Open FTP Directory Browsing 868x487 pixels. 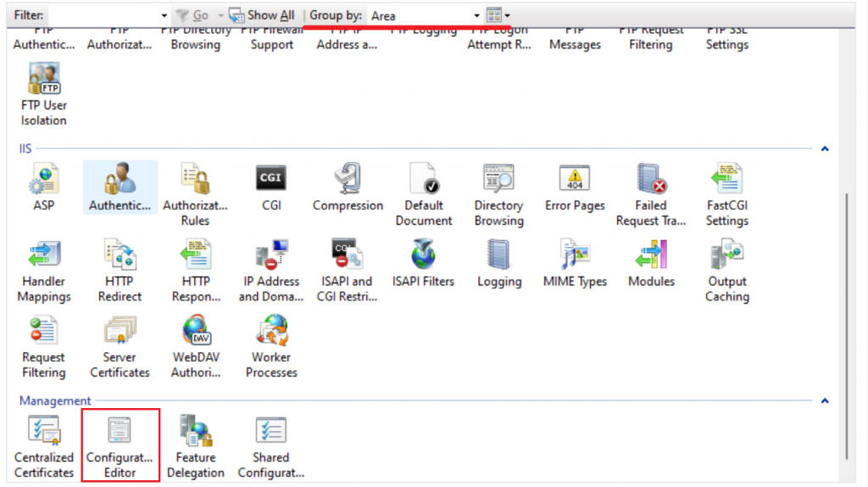click(196, 39)
